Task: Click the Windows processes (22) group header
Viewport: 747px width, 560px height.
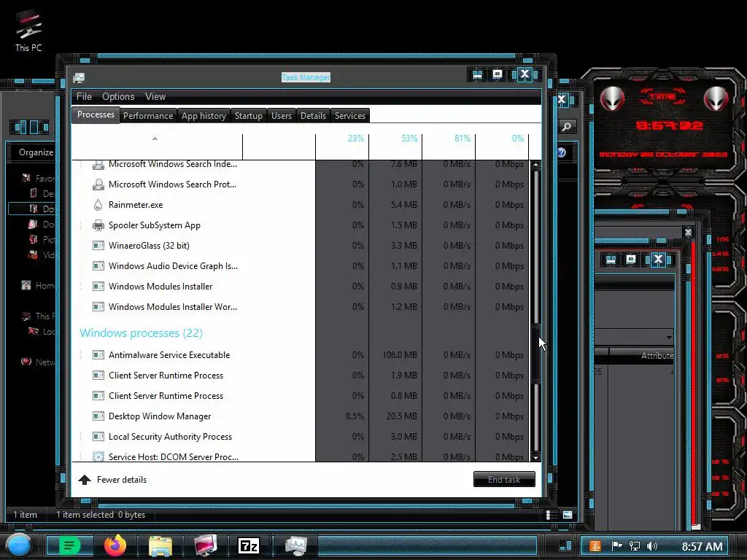Action: click(141, 332)
